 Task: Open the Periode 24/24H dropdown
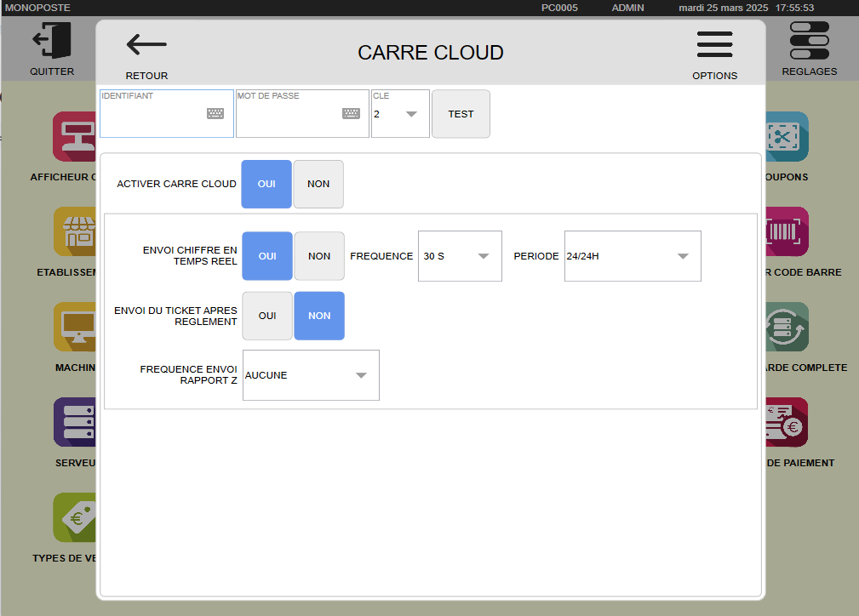[633, 256]
